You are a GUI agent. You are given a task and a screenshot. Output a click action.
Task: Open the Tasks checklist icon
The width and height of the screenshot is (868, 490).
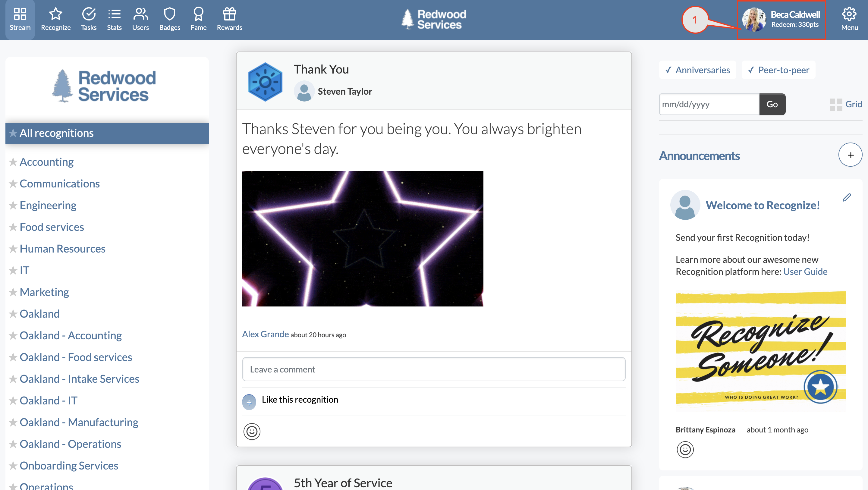[x=88, y=19]
